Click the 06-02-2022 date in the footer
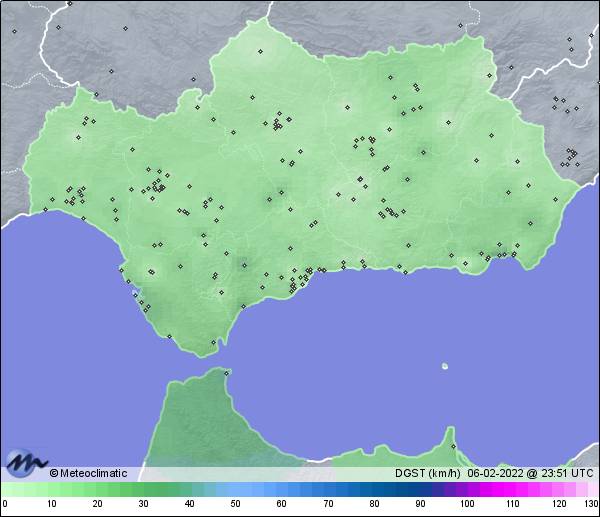 click(495, 474)
